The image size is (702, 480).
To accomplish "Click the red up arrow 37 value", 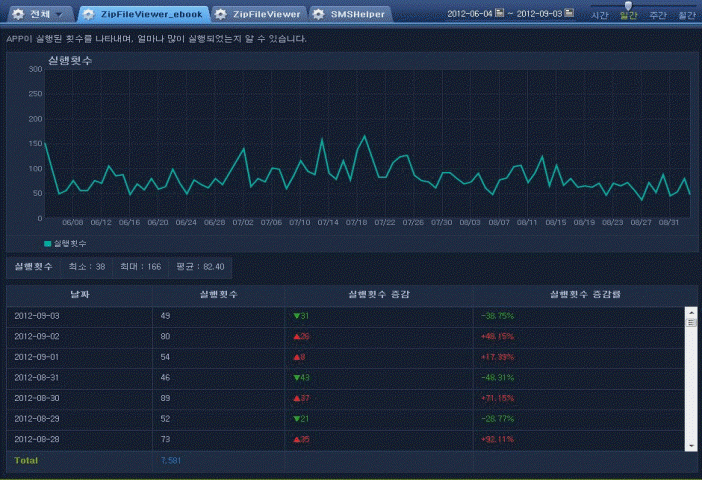I will coord(301,399).
